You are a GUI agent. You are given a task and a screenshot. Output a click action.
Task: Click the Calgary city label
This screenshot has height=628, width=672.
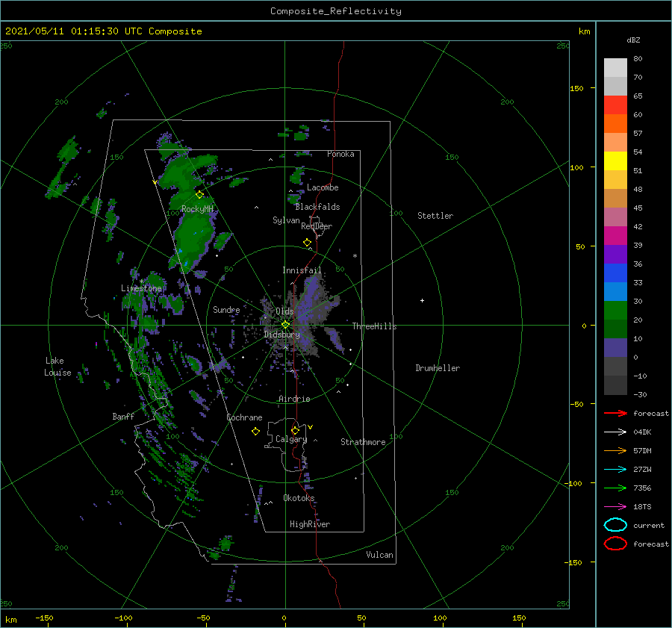291,439
